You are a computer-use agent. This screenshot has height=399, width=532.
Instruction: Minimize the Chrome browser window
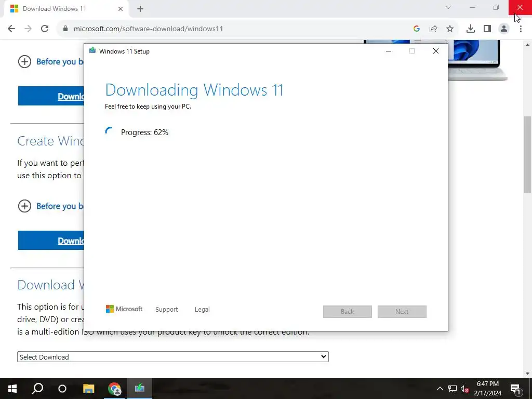click(x=472, y=7)
